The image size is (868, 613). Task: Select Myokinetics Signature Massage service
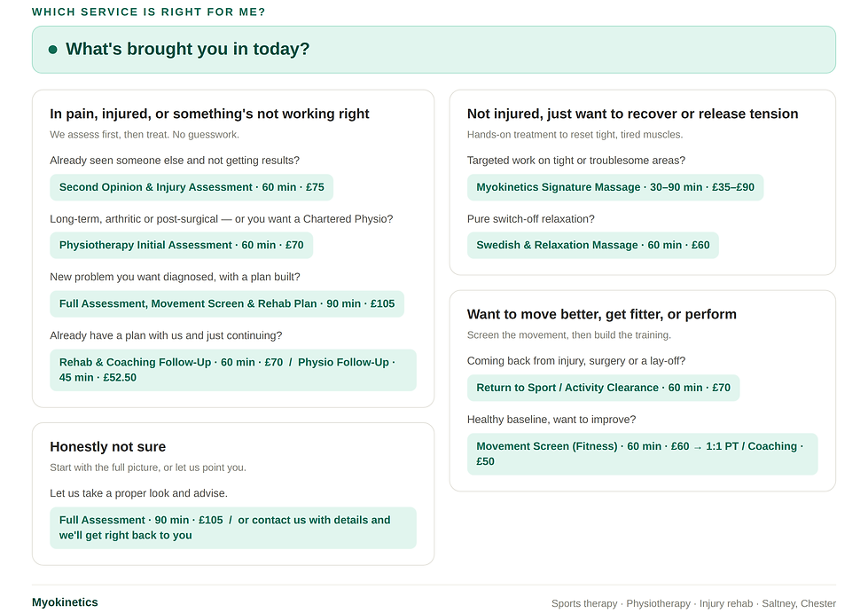(615, 187)
